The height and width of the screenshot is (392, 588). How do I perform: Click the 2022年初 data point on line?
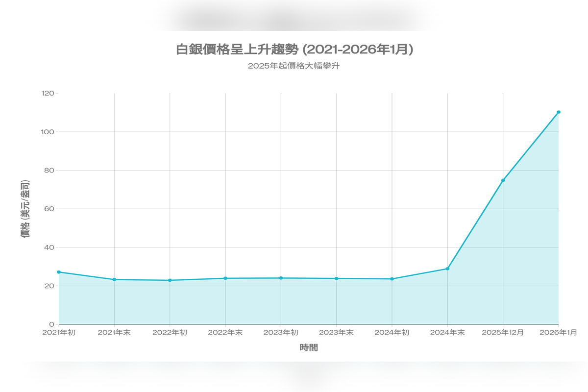point(170,280)
